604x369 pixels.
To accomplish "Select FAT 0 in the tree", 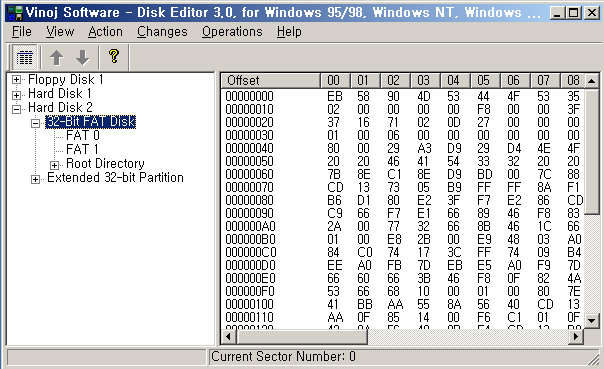I will click(83, 136).
